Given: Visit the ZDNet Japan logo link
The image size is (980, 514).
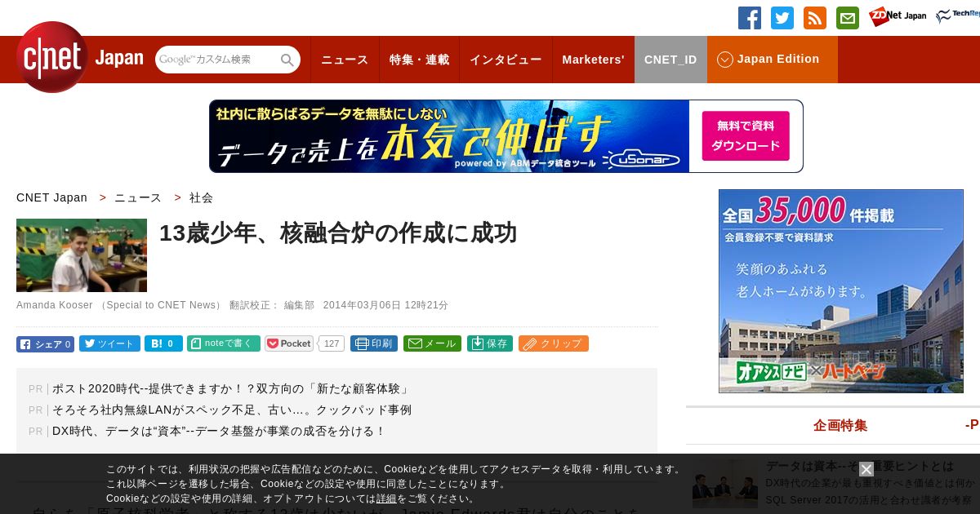Looking at the screenshot, I should [x=898, y=16].
